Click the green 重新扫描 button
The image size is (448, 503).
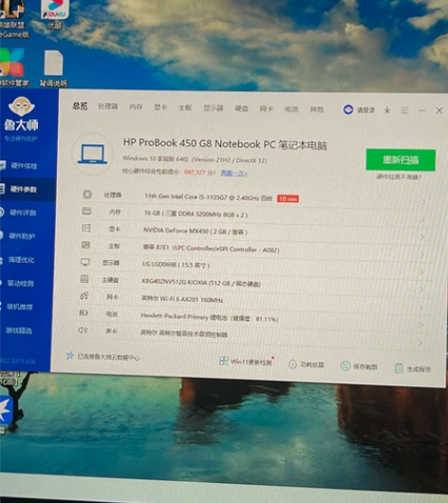[x=401, y=159]
